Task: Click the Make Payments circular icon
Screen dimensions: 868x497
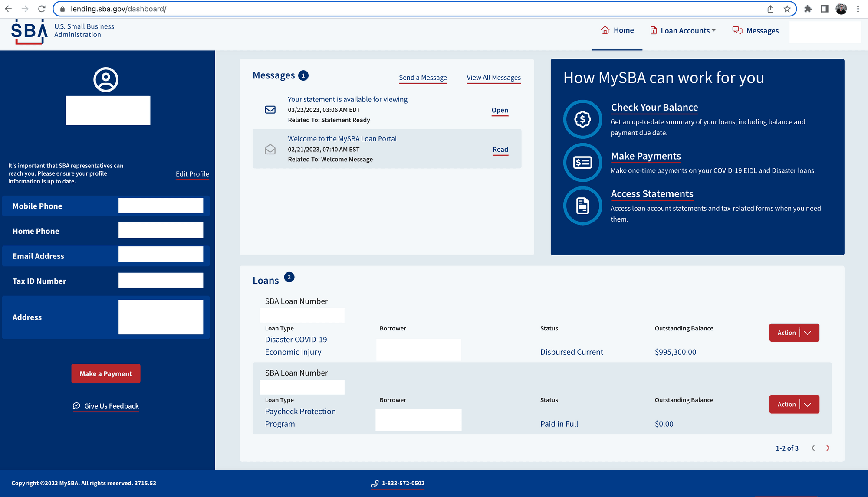Action: pyautogui.click(x=582, y=162)
